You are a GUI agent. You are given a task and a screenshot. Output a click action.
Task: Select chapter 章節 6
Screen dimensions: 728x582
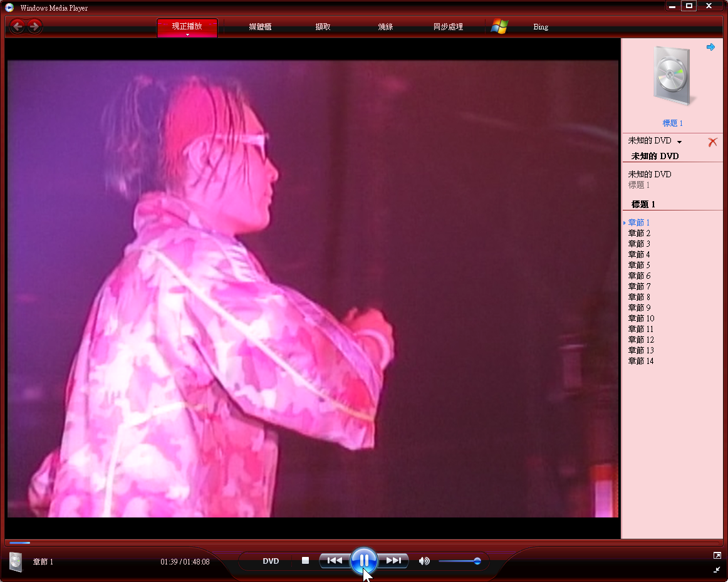639,276
